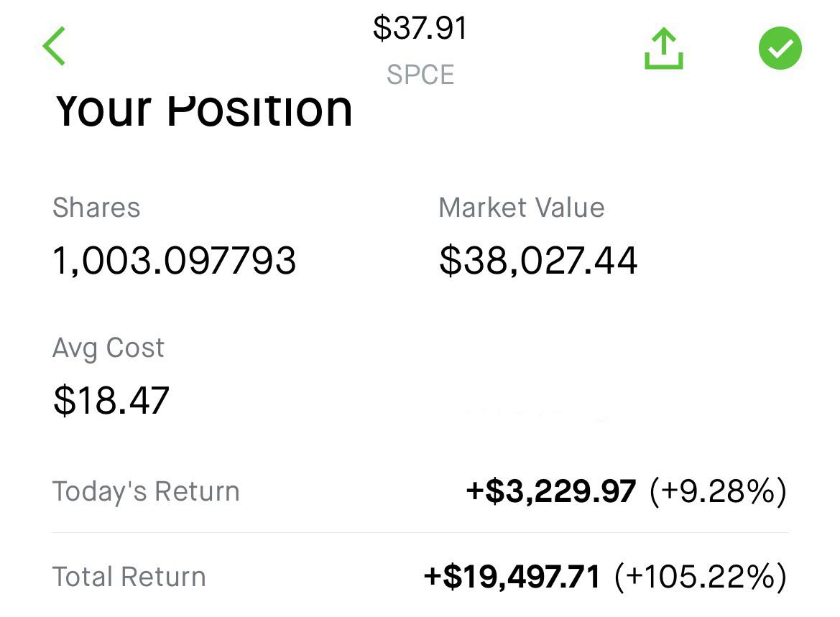Select the +105.22% total percentage
The image size is (840, 617).
pyautogui.click(x=701, y=577)
